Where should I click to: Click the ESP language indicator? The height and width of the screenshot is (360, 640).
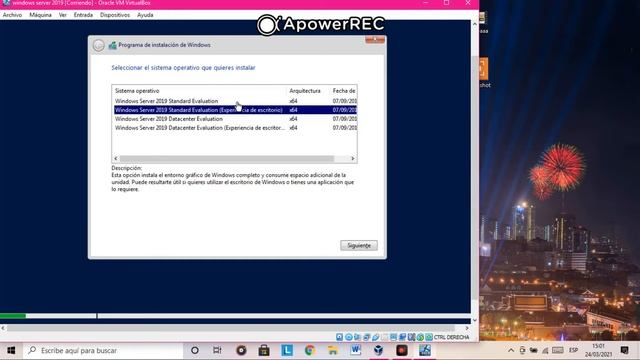(x=573, y=350)
